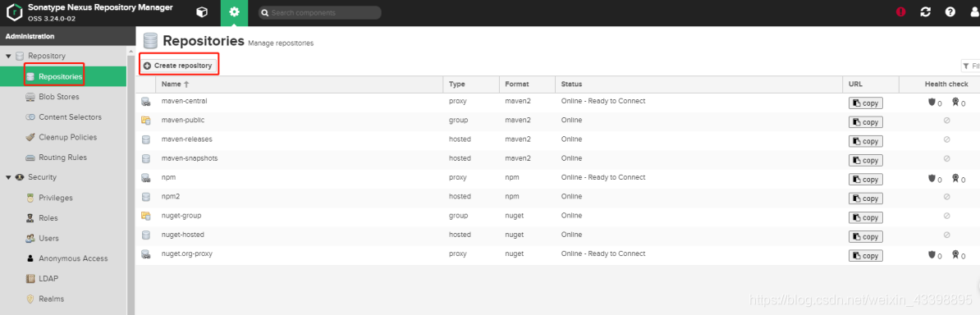The image size is (980, 315).
Task: Click the Create repository button
Action: [x=178, y=66]
